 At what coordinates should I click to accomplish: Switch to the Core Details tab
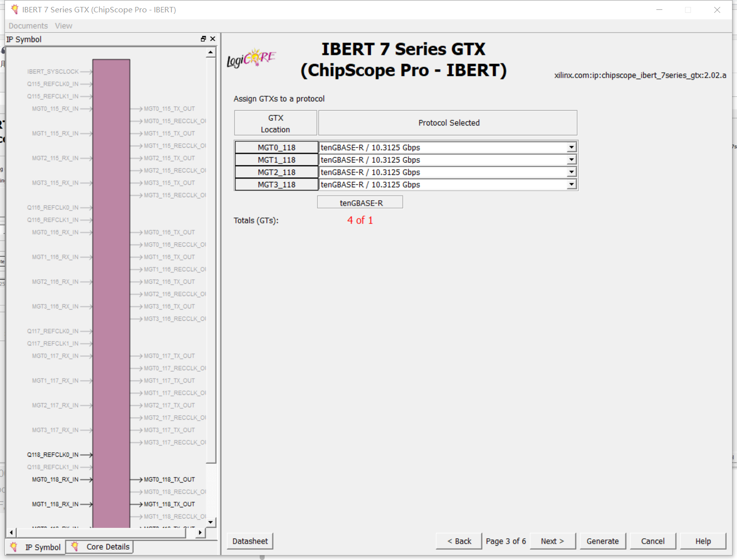tap(100, 547)
